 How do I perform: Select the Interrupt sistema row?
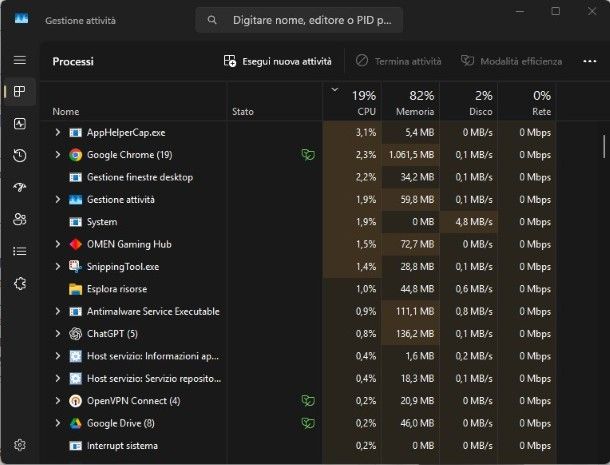click(x=299, y=446)
